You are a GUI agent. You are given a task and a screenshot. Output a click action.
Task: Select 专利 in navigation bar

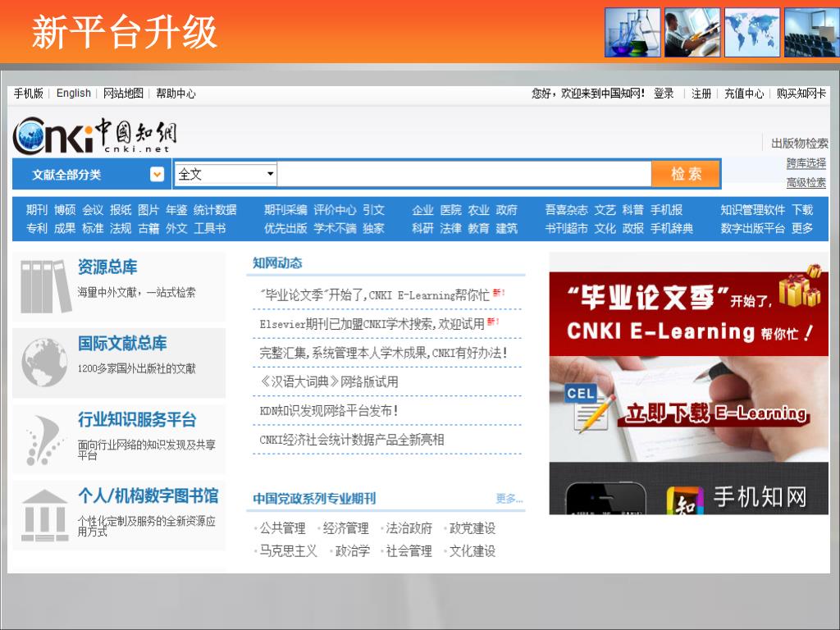[37, 228]
